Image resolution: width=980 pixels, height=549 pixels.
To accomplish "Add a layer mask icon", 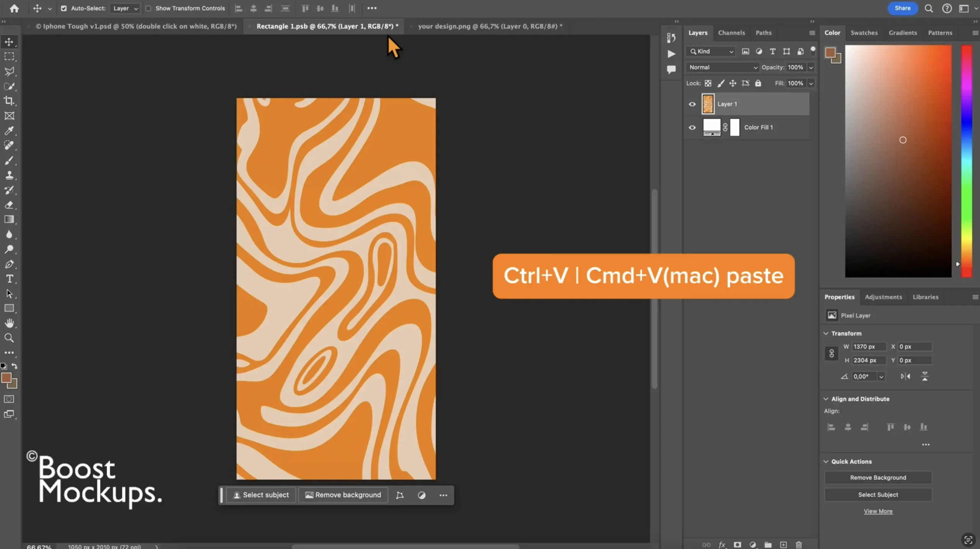I will [737, 544].
